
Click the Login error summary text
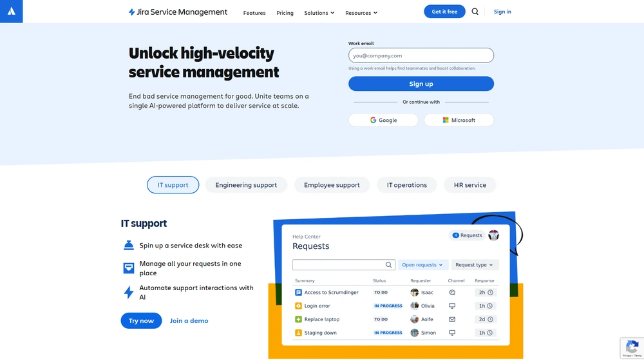(x=317, y=306)
